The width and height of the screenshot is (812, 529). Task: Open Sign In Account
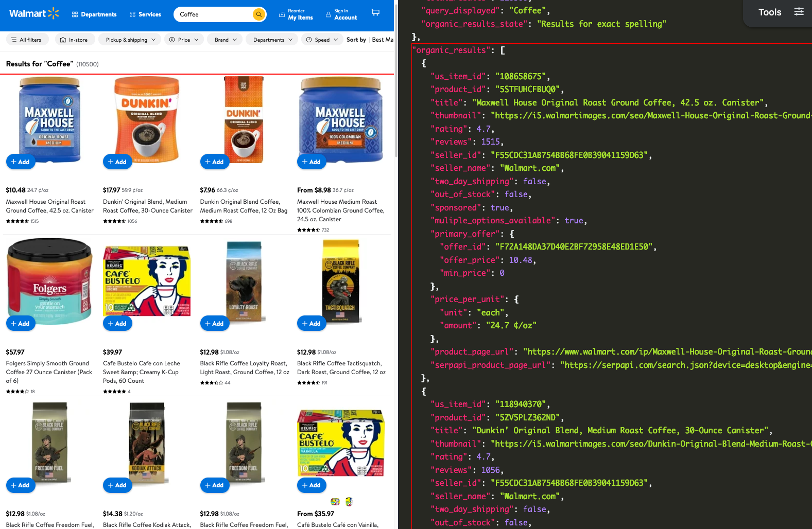click(x=341, y=14)
